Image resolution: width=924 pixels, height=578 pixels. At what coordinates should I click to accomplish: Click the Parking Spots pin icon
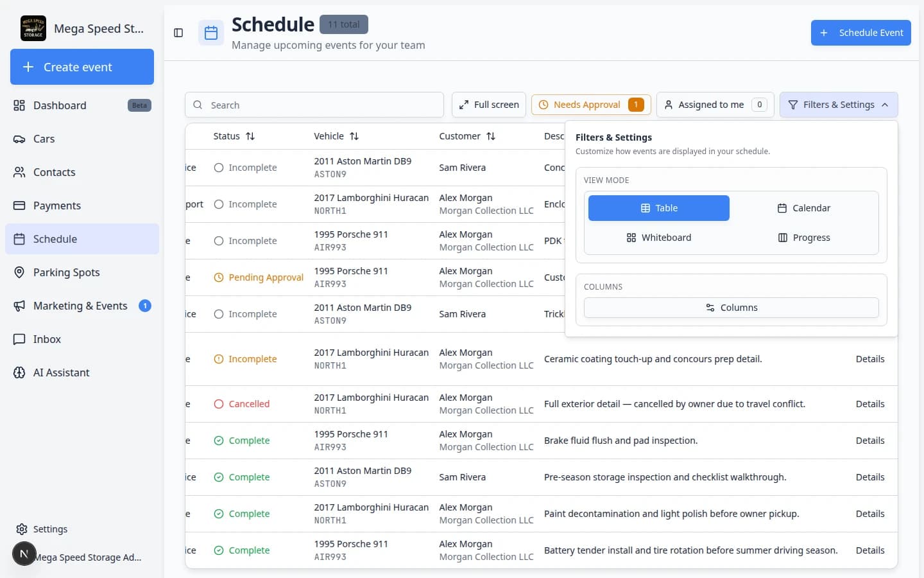click(19, 272)
